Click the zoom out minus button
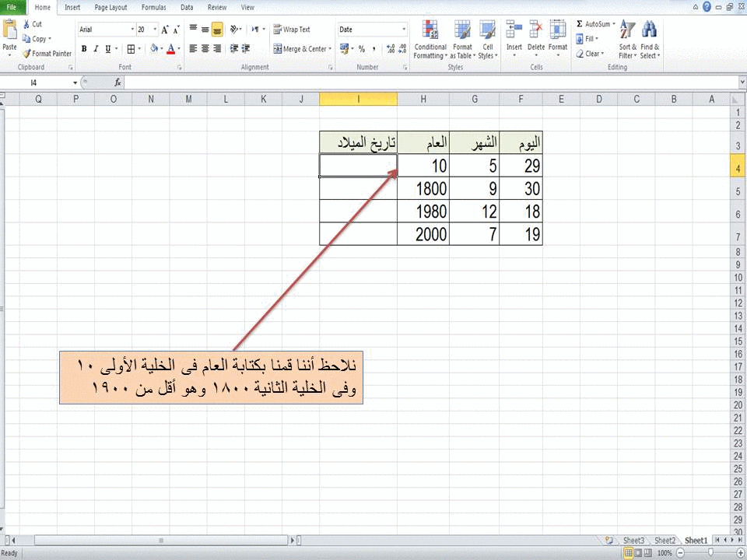The width and height of the screenshot is (747, 560). [x=680, y=553]
